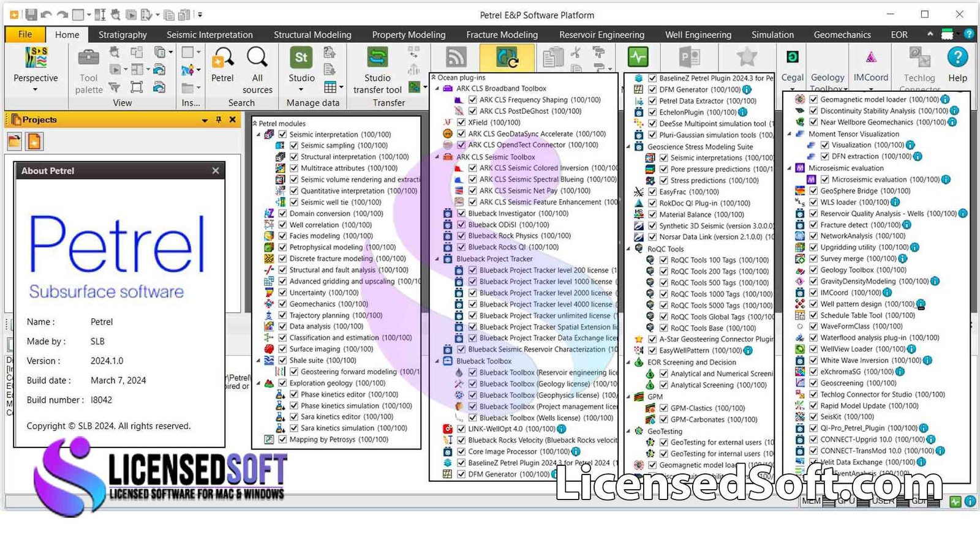Toggle the XField plug-in checkbox
The image size is (980, 551).
click(461, 122)
